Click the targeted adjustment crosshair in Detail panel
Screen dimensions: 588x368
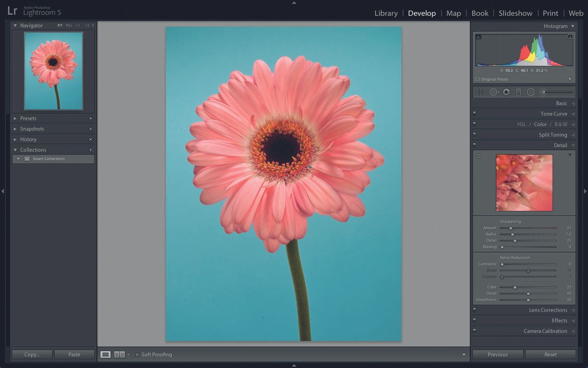pyautogui.click(x=478, y=156)
